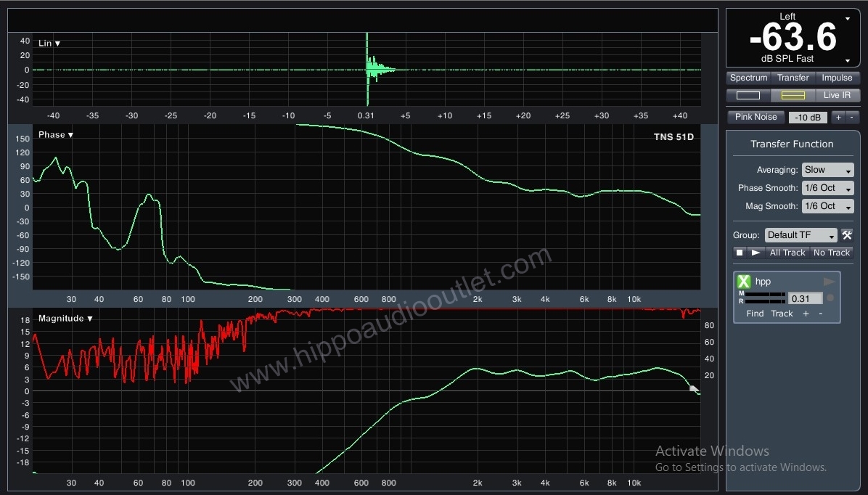Select No Track to disable tracking
Image resolution: width=868 pixels, height=495 pixels.
[832, 253]
